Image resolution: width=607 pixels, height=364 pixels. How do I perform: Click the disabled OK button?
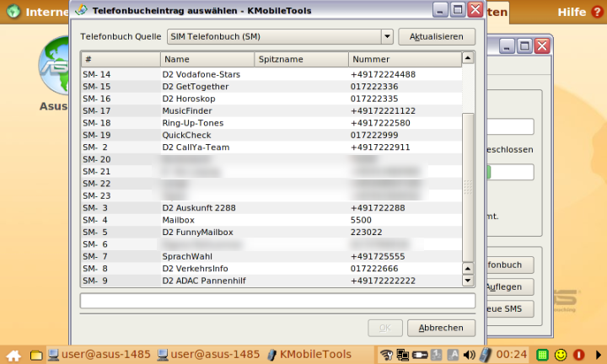tap(384, 328)
